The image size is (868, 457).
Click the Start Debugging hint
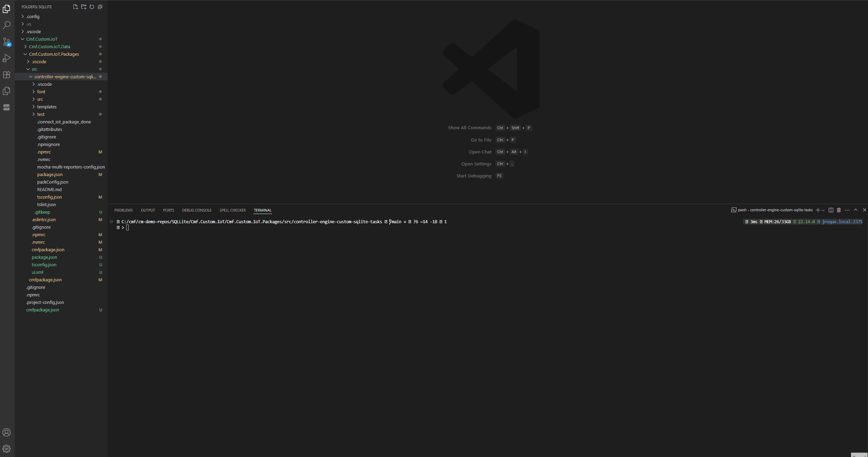pyautogui.click(x=474, y=176)
